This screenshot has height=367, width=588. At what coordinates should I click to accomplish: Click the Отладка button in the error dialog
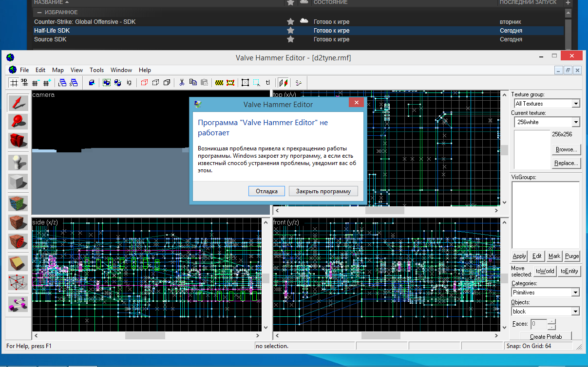click(x=266, y=191)
